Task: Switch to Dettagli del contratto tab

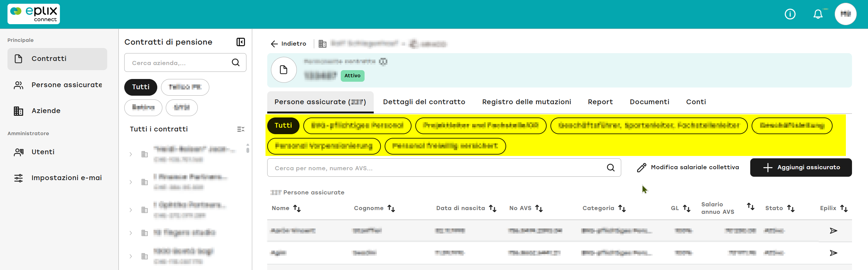Action: click(x=424, y=102)
